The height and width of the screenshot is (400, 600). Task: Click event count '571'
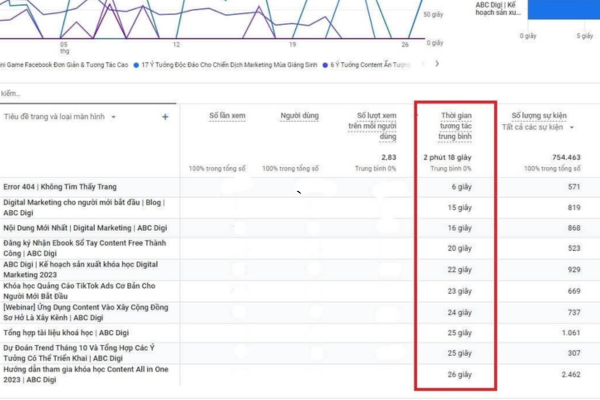[x=574, y=187]
